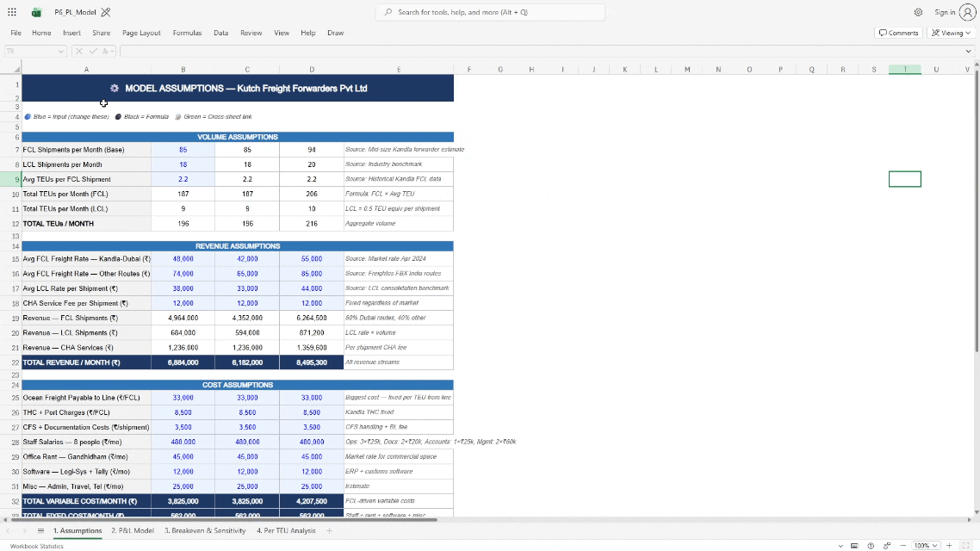
Task: Select the Office Rent — Gandhidham cell
Action: click(86, 456)
